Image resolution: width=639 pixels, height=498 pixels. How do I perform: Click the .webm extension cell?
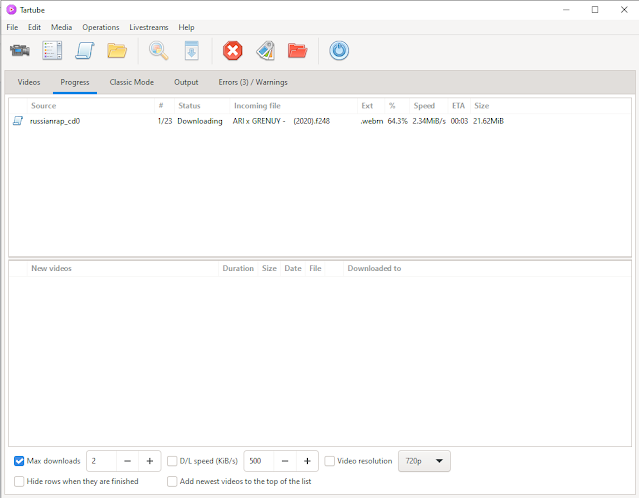pos(372,121)
